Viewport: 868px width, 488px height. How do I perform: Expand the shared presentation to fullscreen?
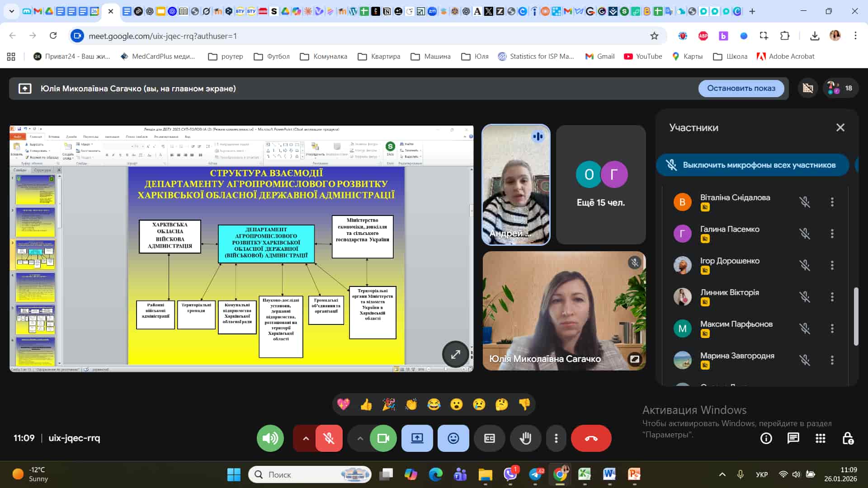(455, 354)
